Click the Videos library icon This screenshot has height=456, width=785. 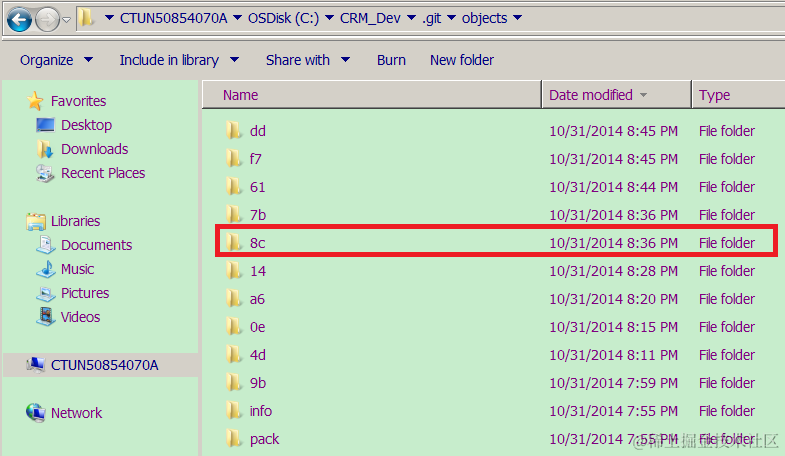(x=46, y=316)
